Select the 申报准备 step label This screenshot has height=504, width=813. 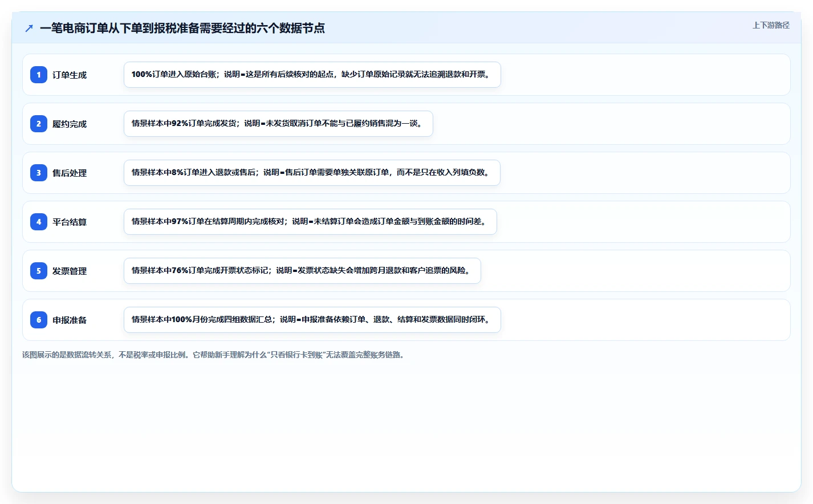[70, 320]
